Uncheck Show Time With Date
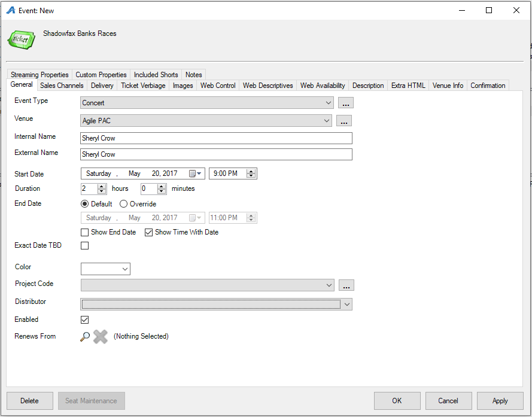Image resolution: width=532 pixels, height=417 pixels. click(148, 232)
